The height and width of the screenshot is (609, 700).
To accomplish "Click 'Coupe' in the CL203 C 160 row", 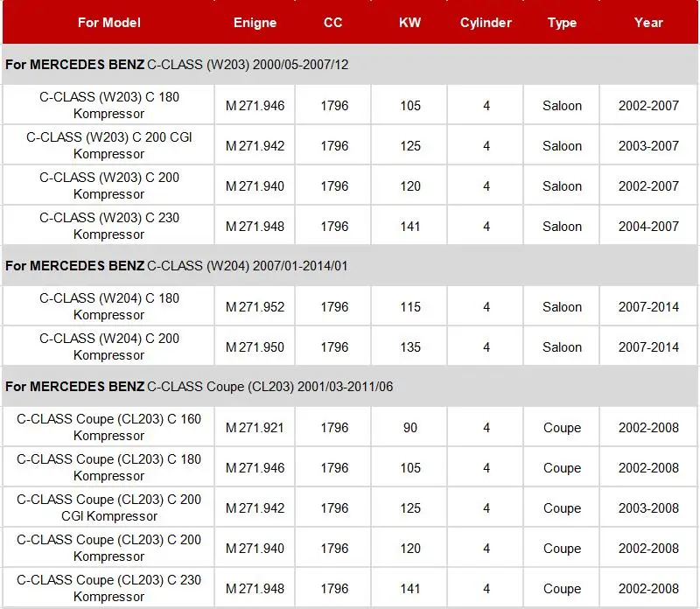I will 562,427.
